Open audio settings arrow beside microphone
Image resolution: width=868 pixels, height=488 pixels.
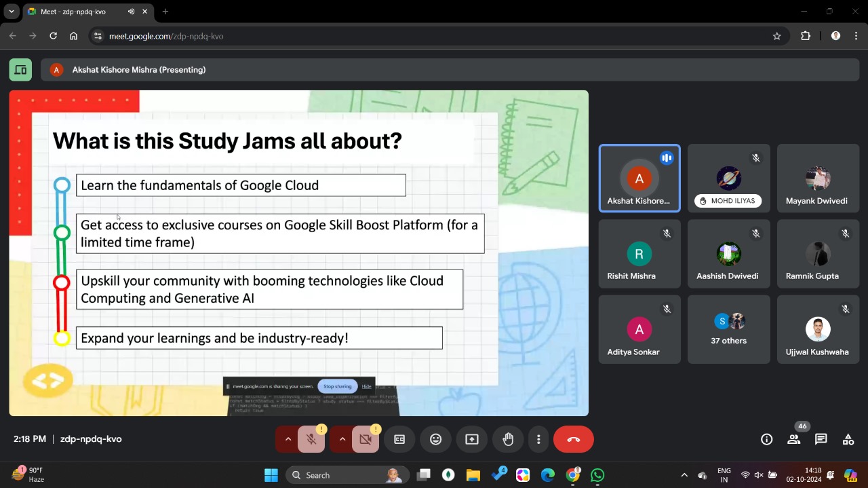click(288, 439)
